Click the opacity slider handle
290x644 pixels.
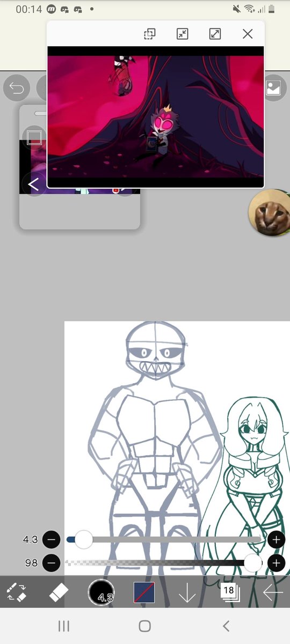(253, 563)
